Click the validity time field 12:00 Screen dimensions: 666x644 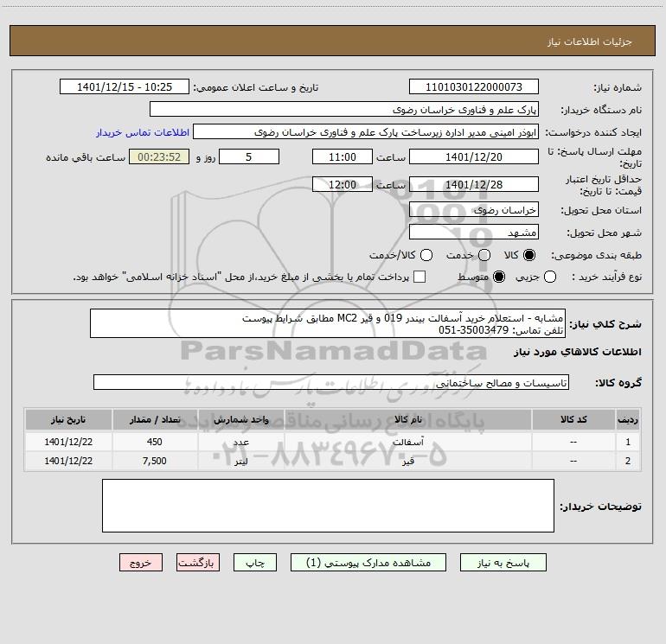point(343,184)
